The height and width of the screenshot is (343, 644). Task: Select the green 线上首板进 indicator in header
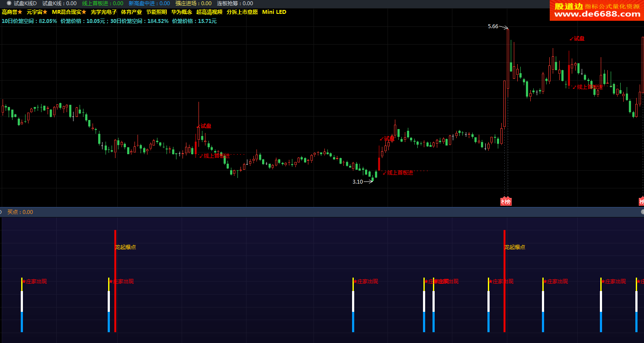tap(103, 3)
